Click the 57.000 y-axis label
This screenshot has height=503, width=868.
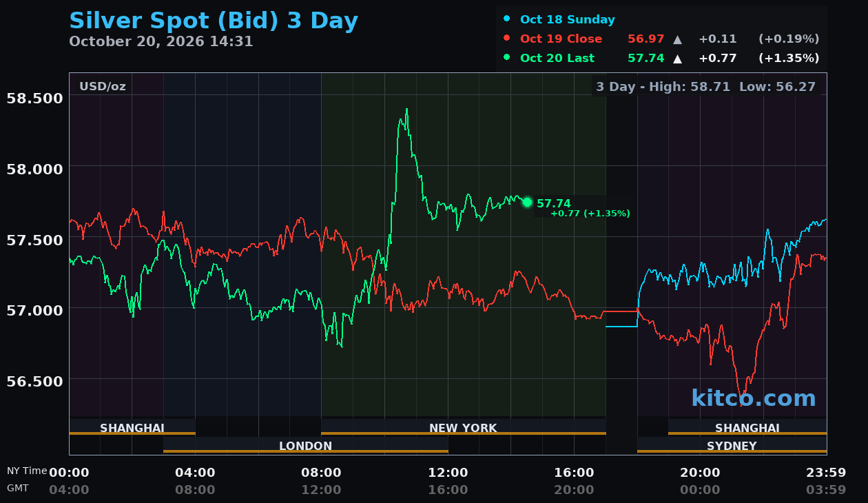point(34,310)
